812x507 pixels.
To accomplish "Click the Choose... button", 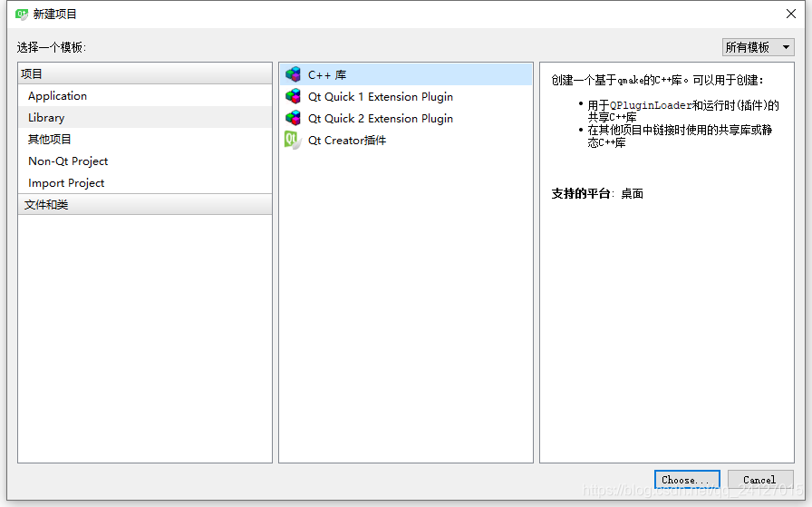I will tap(687, 480).
